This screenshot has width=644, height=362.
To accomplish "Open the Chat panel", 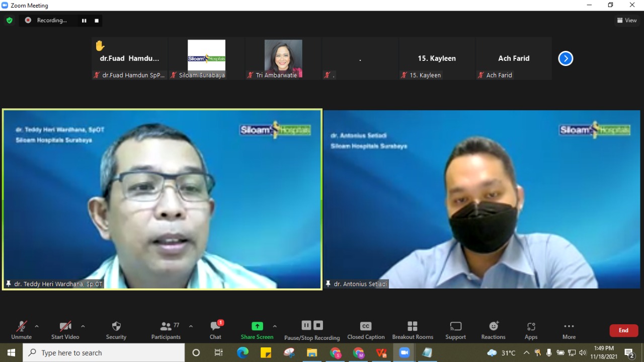I will (215, 330).
